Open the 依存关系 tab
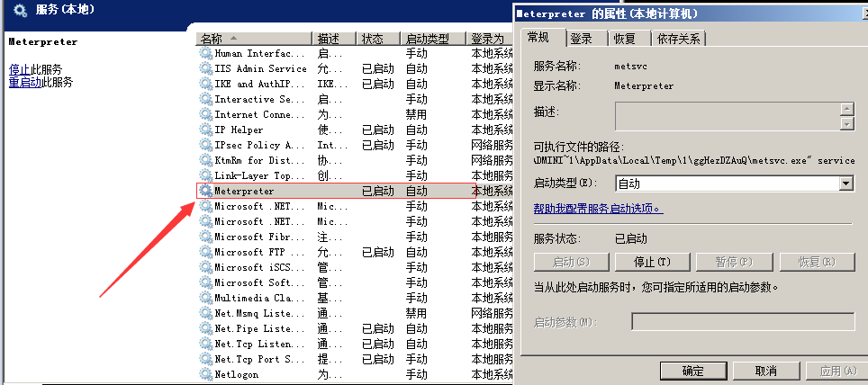The image size is (868, 385). pyautogui.click(x=680, y=39)
